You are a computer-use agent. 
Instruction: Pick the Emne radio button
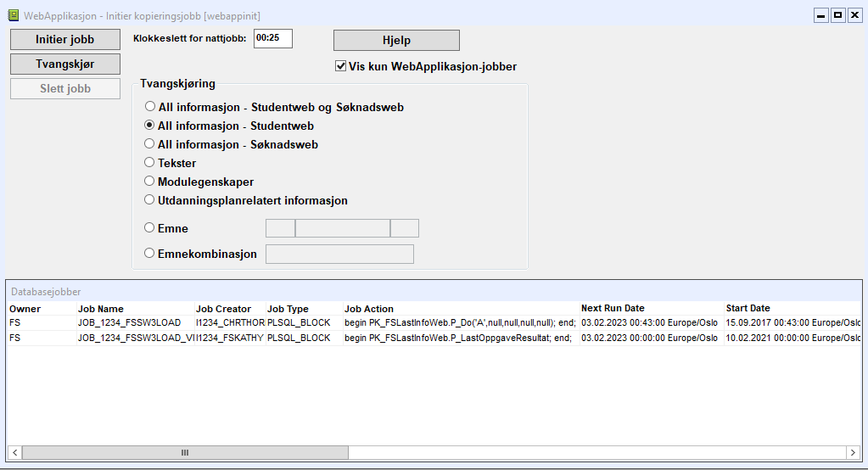[x=149, y=227]
